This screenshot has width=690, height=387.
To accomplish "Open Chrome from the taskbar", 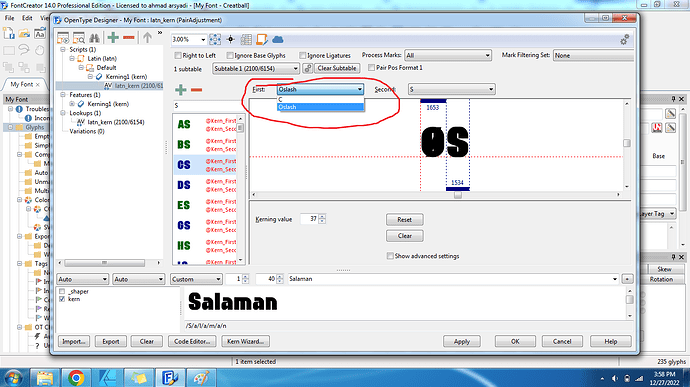I will coord(76,378).
